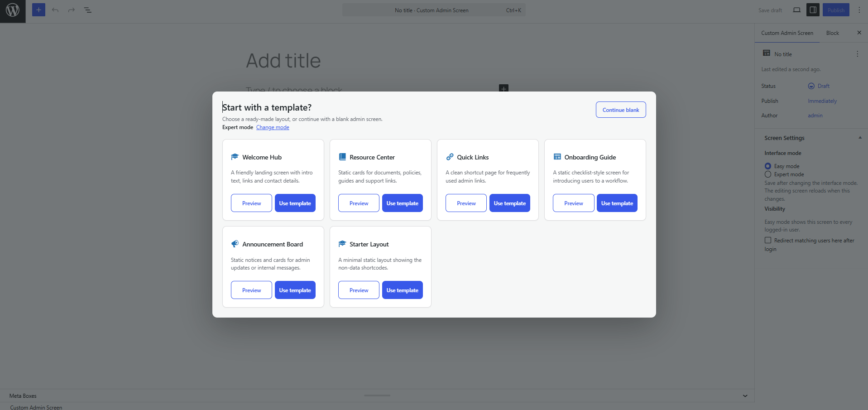
Task: Preview the Announcement Board template
Action: [x=251, y=290]
